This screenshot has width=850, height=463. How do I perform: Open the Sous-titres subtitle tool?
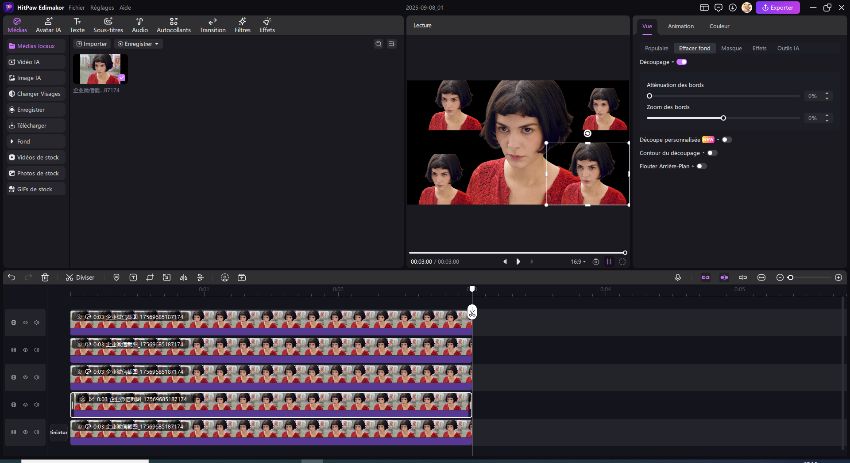108,24
